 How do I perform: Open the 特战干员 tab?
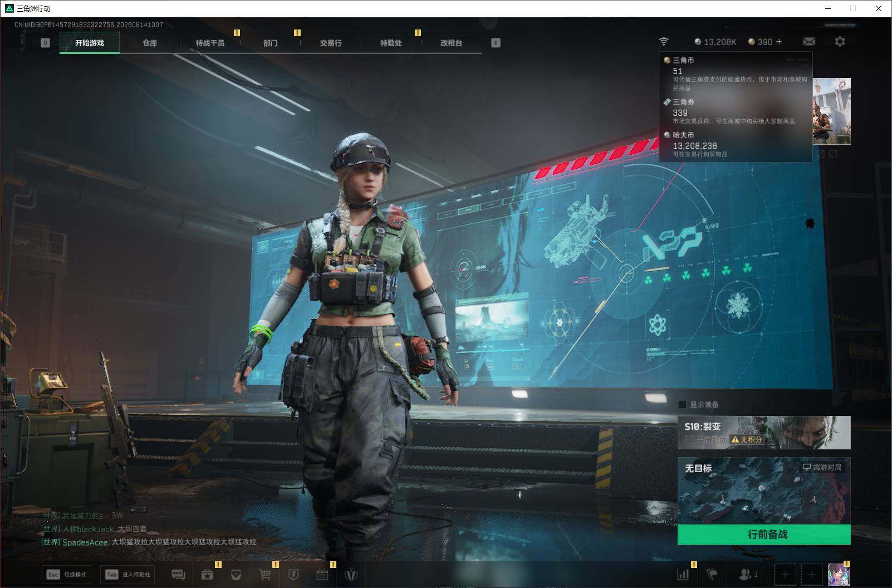[x=210, y=43]
